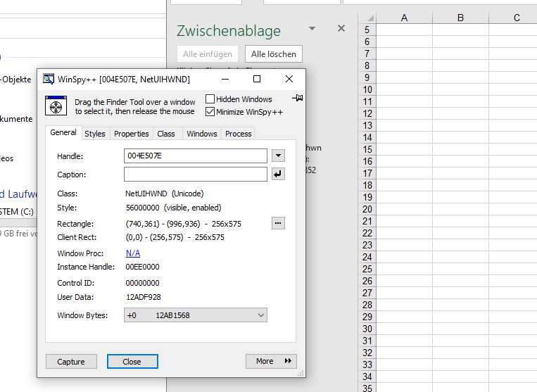The height and width of the screenshot is (392, 537).
Task: Click the Client Rect value text
Action: (x=175, y=237)
